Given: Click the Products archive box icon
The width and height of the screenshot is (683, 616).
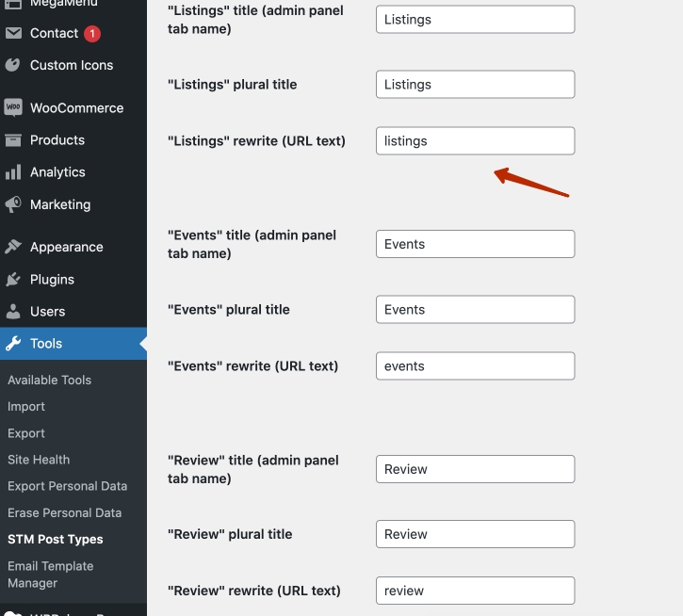Looking at the screenshot, I should pyautogui.click(x=13, y=140).
